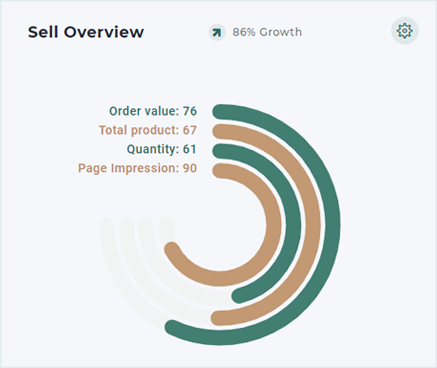Click the Sell Overview heading
This screenshot has width=437, height=368.
coord(86,32)
